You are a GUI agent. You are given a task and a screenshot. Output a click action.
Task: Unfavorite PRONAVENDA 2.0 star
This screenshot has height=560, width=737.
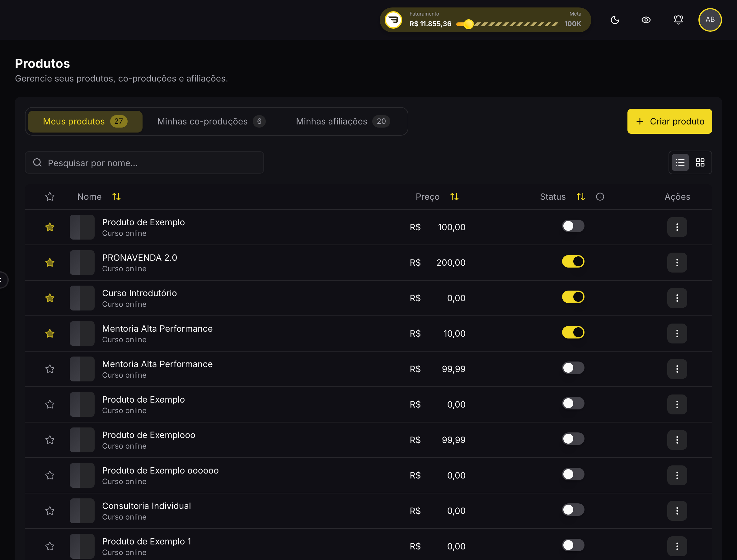50,263
